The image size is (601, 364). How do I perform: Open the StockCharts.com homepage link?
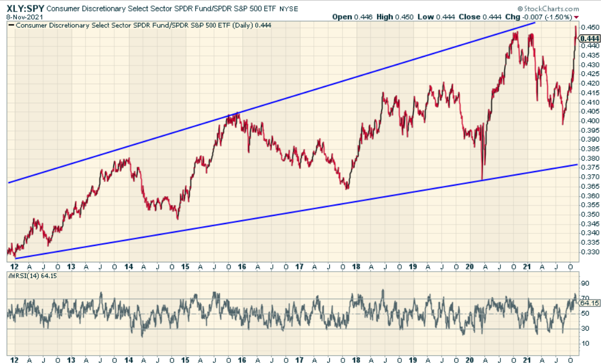[x=552, y=9]
